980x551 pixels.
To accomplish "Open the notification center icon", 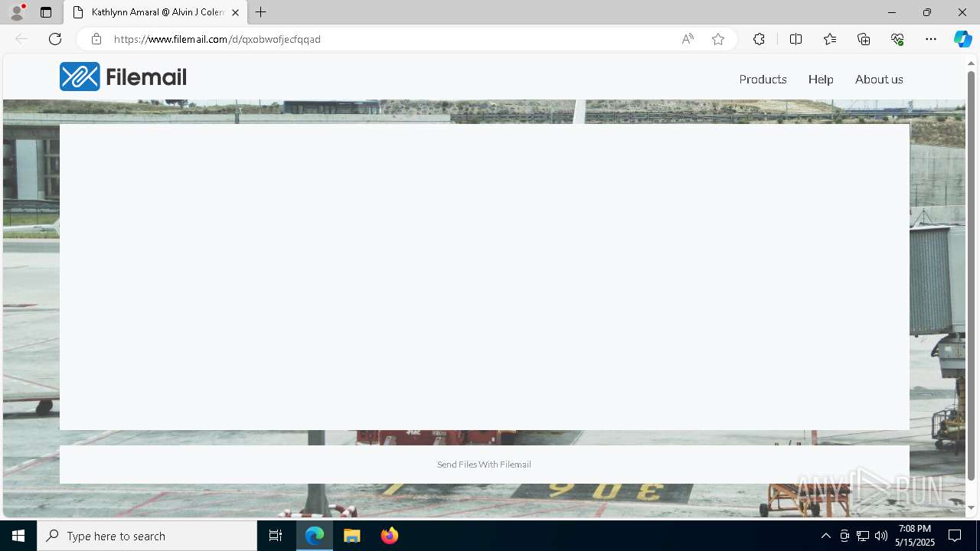I will 955,536.
